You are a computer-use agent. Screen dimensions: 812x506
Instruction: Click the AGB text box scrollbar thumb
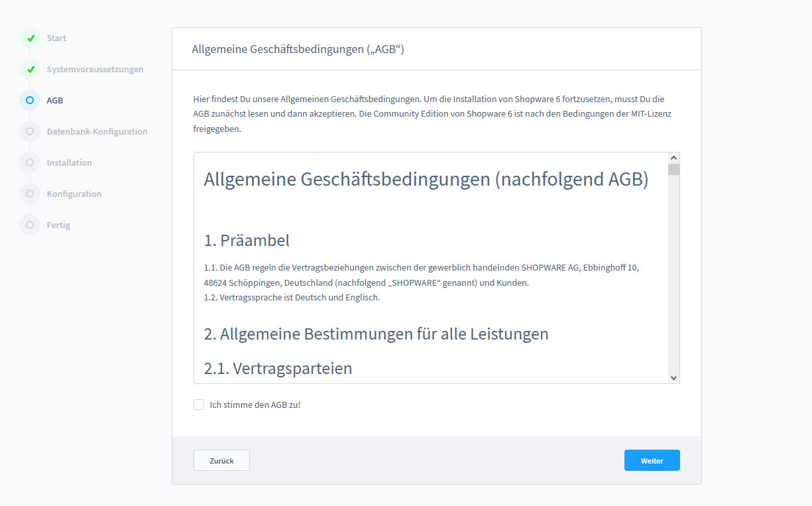point(674,169)
